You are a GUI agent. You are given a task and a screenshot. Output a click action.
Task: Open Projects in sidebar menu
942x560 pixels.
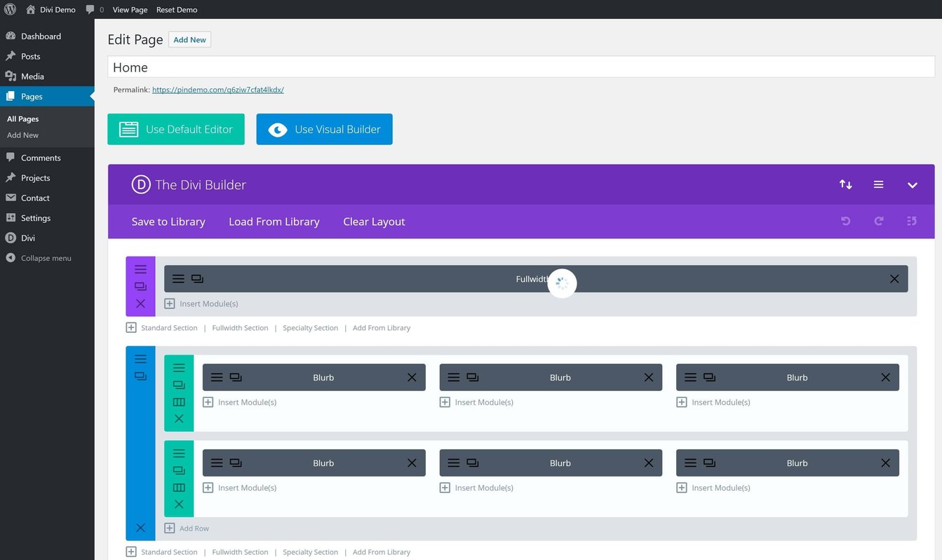coord(47,178)
